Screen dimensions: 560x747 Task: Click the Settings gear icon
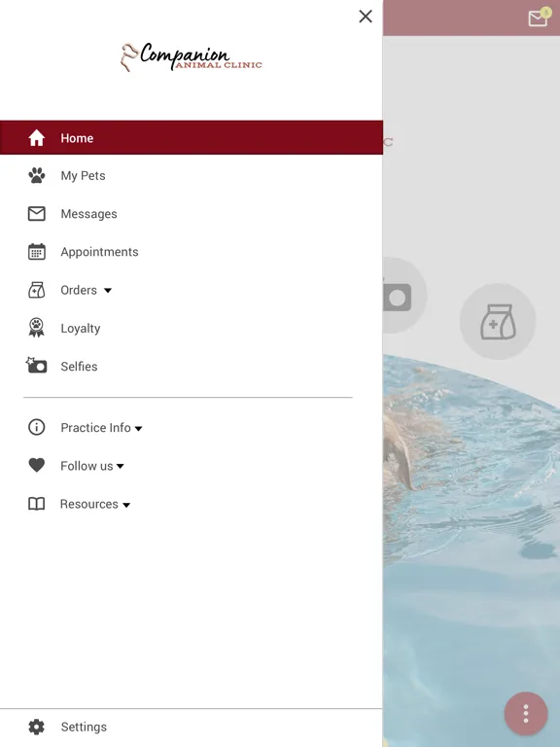pyautogui.click(x=36, y=727)
